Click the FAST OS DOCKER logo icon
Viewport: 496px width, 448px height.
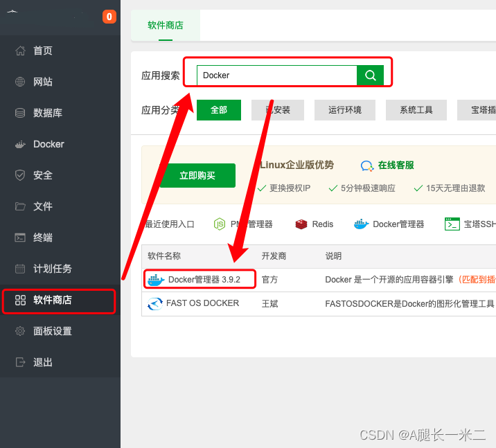155,304
